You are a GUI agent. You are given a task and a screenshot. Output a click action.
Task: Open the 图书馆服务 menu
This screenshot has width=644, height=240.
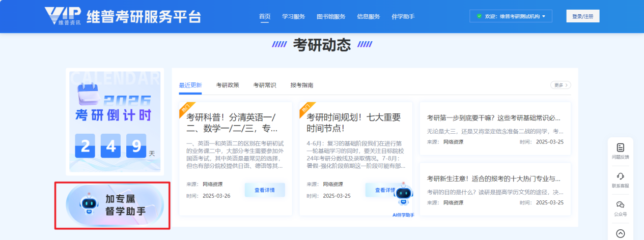pyautogui.click(x=331, y=16)
